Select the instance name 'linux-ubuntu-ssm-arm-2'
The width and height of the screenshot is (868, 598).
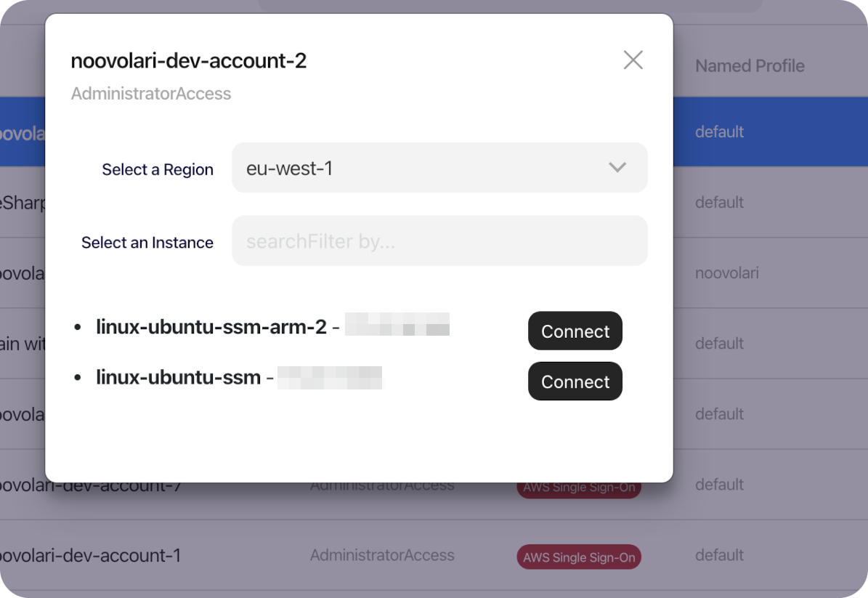pos(211,327)
